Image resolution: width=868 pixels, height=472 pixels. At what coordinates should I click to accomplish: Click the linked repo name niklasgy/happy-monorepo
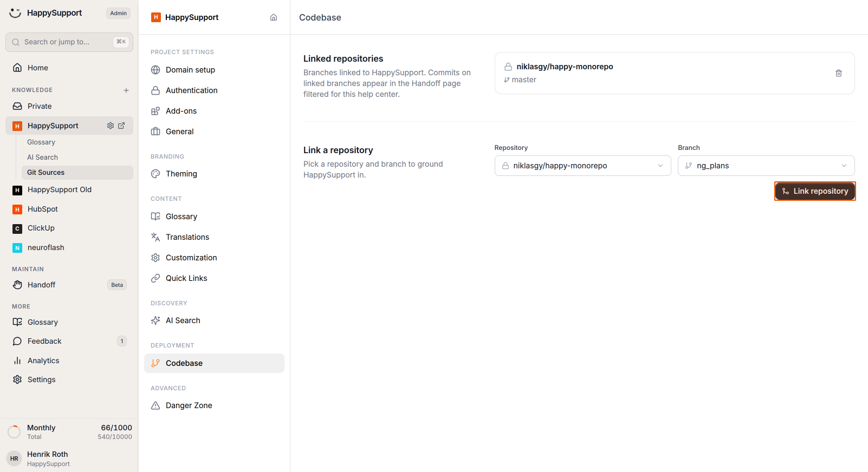[x=565, y=67]
